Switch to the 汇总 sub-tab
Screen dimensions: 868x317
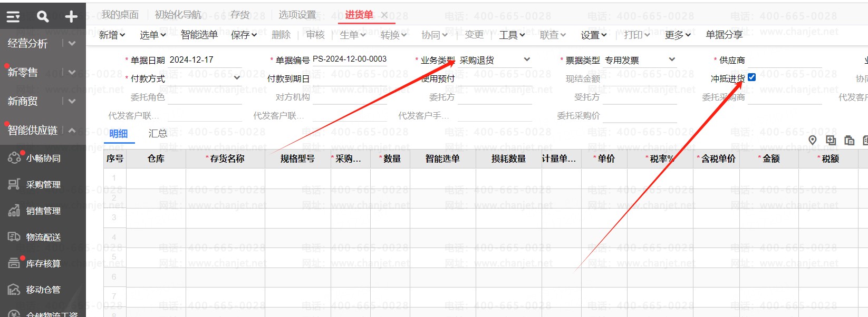[158, 133]
